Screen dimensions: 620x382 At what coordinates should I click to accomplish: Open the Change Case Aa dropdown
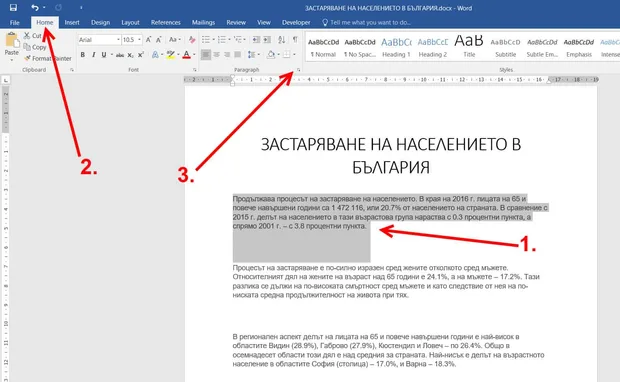(175, 40)
